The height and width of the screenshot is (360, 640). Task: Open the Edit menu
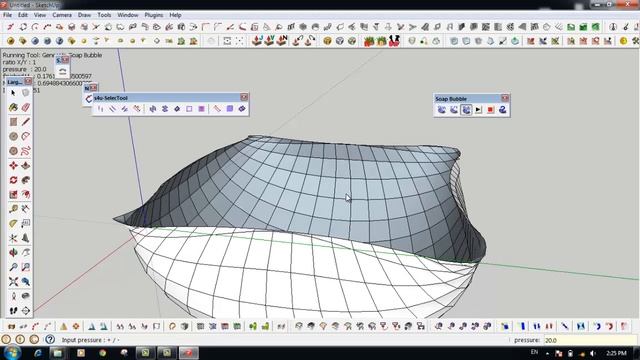[23, 15]
